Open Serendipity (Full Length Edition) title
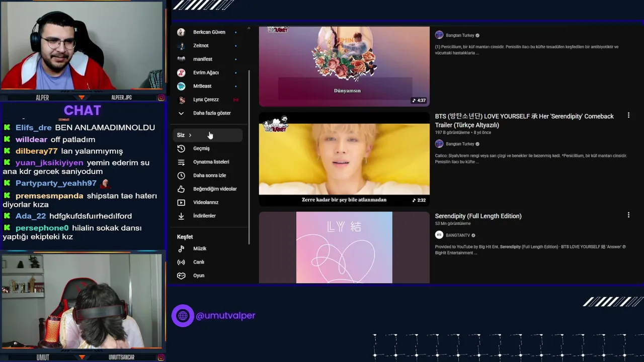644x362 pixels. [478, 216]
